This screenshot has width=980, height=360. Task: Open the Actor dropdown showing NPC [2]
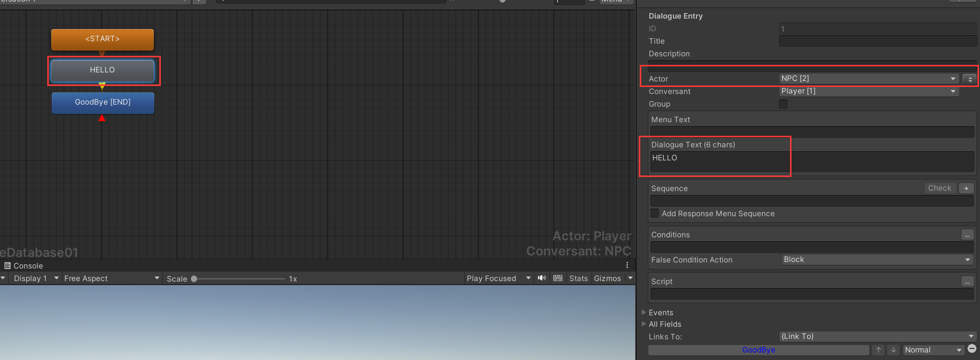[869, 78]
